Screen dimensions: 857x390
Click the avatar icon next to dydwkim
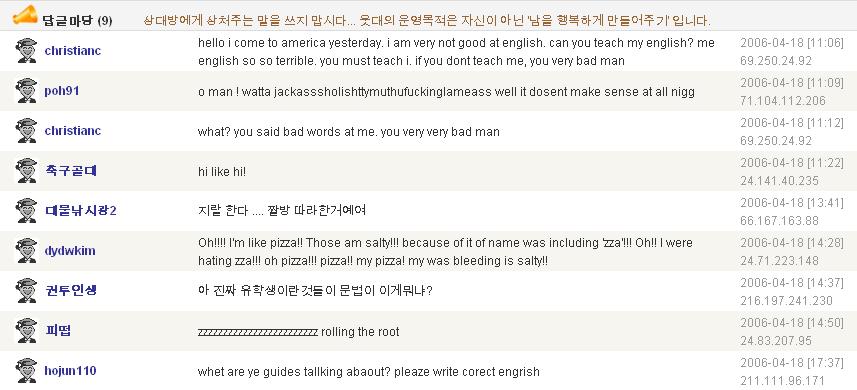coord(25,251)
